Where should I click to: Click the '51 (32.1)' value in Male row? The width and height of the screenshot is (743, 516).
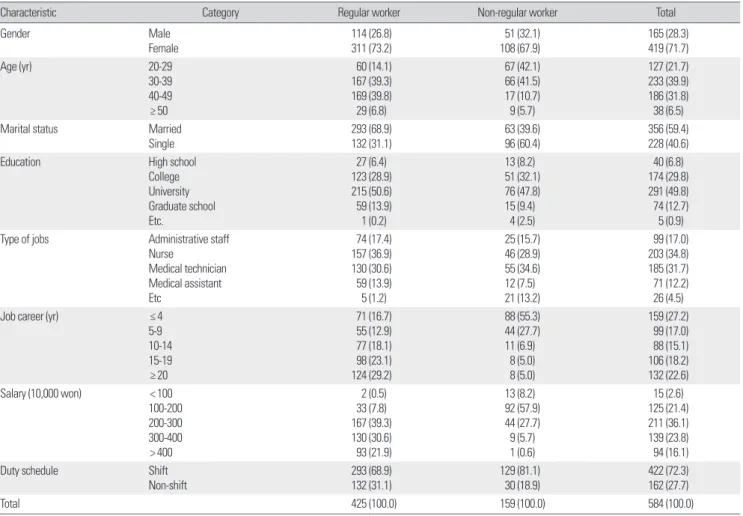pyautogui.click(x=522, y=33)
